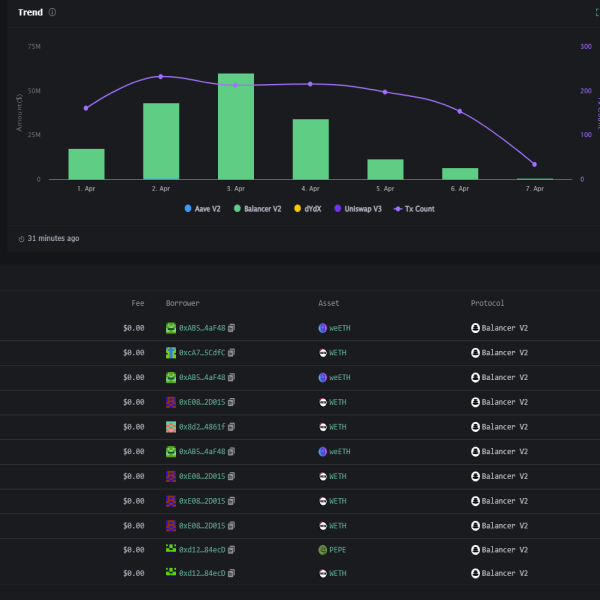Click $0.00 fee in 0xcA7..5CdfC row

(134, 352)
